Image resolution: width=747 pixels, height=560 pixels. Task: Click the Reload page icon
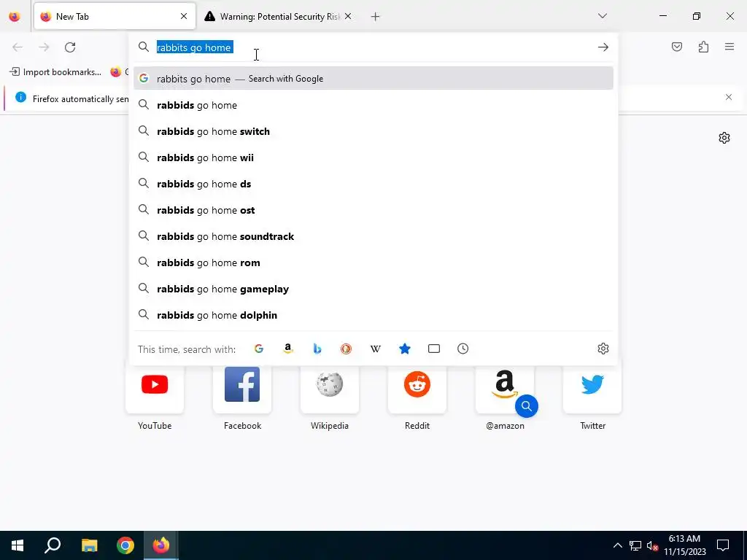70,47
